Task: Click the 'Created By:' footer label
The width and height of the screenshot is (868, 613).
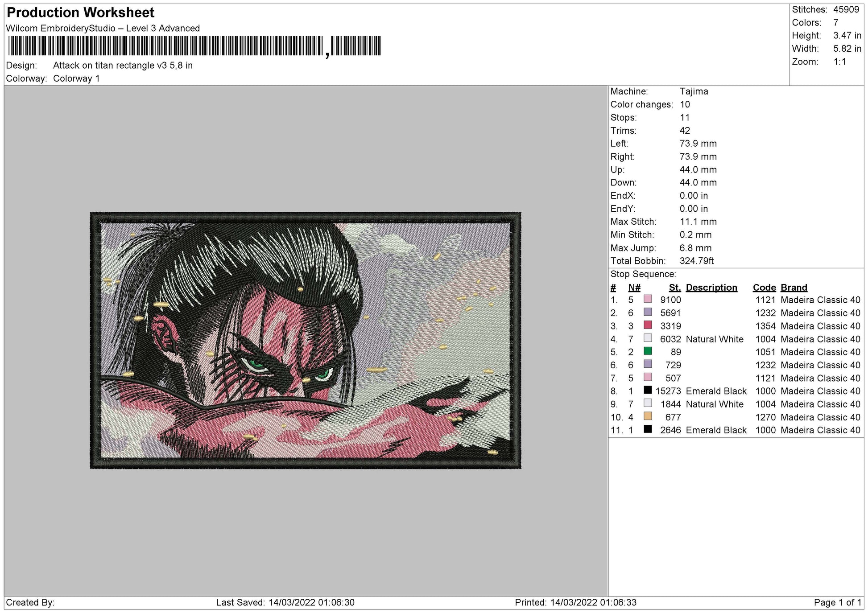Action: (30, 603)
